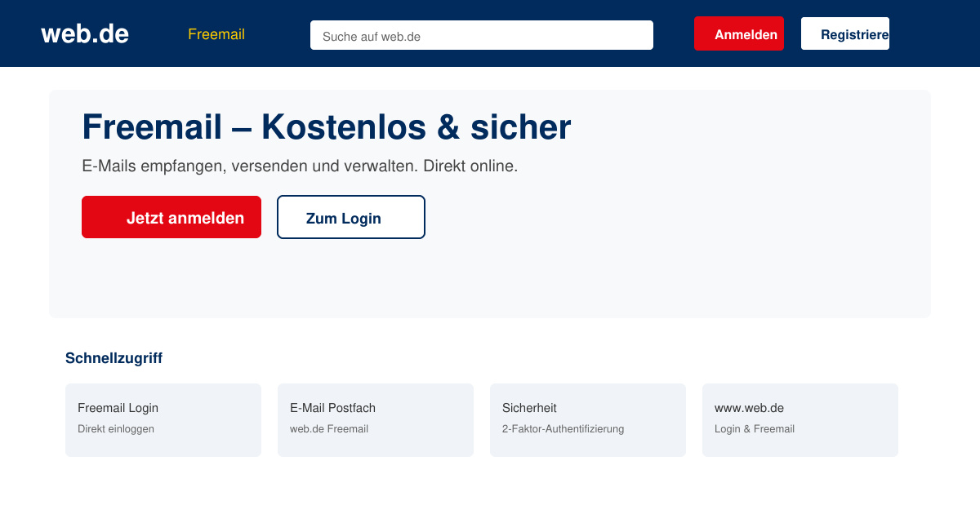Open the 'www.web.de' quick access card
Image resolution: width=980 pixels, height=514 pixels.
pyautogui.click(x=800, y=420)
